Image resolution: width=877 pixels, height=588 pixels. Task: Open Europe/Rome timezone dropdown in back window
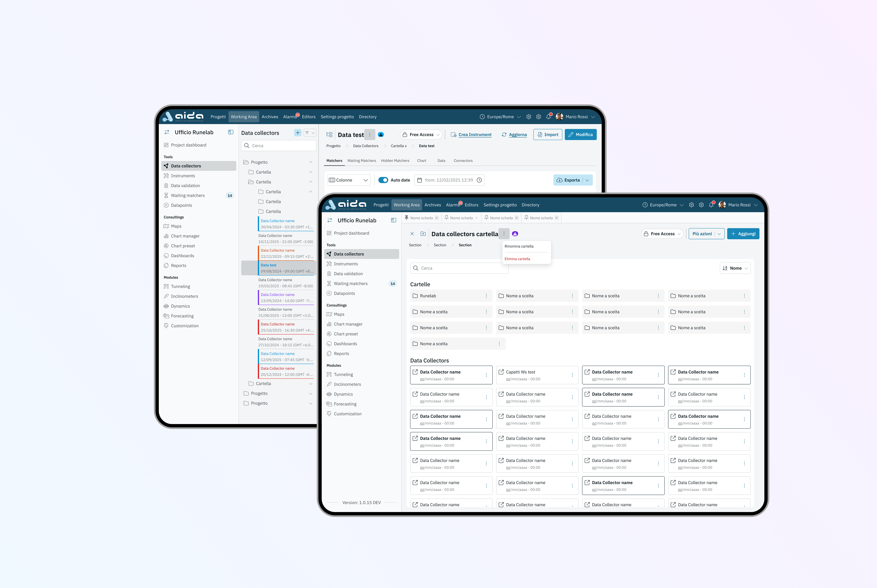[x=500, y=117]
